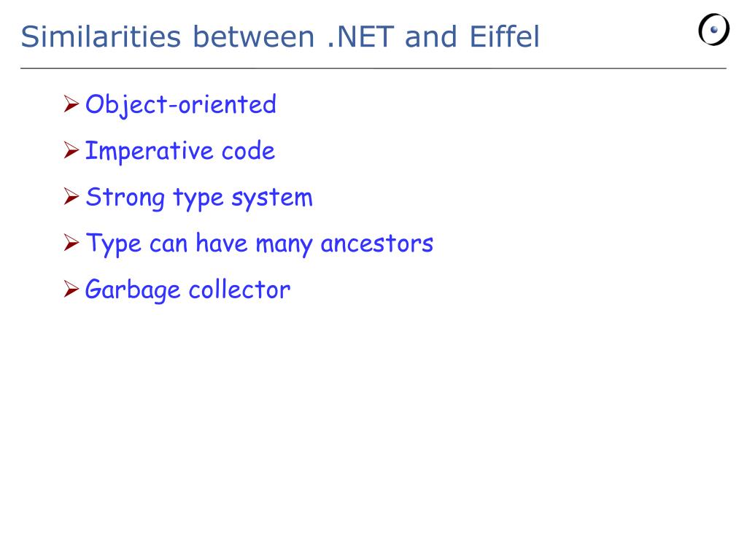Click the word code in the second bullet

(x=248, y=151)
